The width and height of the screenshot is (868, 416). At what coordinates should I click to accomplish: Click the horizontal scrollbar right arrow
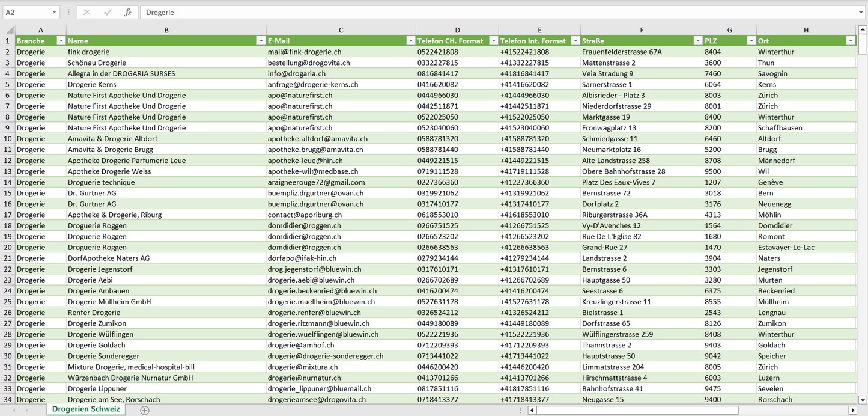point(852,410)
